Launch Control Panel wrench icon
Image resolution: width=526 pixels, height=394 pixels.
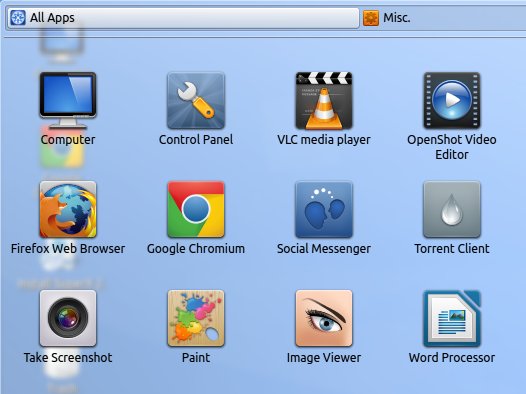[x=196, y=100]
